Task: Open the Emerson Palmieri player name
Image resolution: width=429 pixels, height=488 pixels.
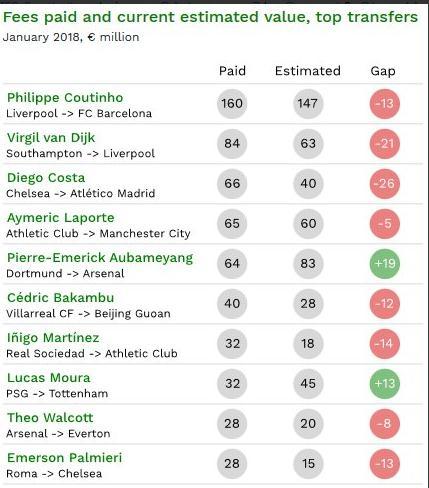Action: (x=64, y=458)
